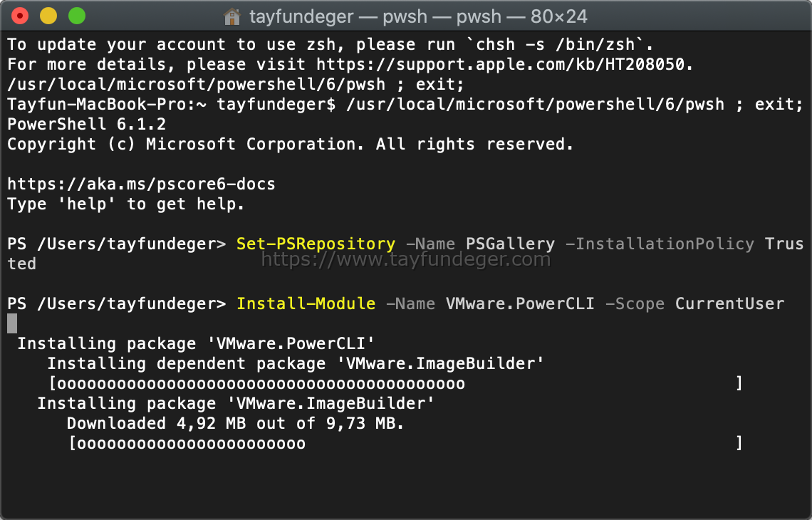Click the download progress bar under 4,92 MB
The height and width of the screenshot is (520, 812).
point(406,443)
